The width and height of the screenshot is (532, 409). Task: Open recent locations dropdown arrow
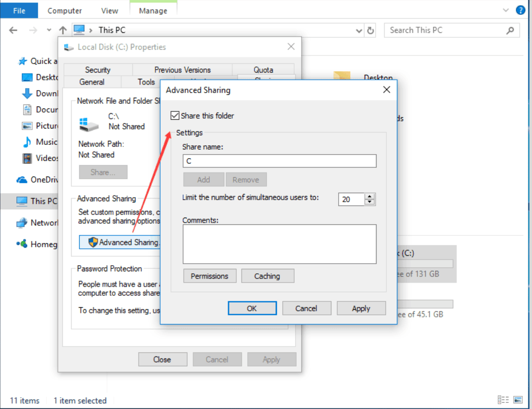[x=49, y=30]
